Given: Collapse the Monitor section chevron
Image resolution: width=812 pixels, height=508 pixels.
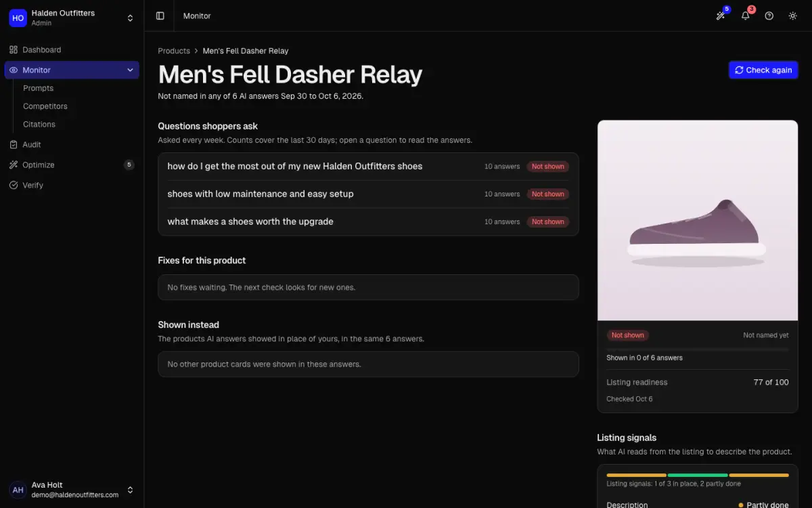Looking at the screenshot, I should pyautogui.click(x=130, y=70).
